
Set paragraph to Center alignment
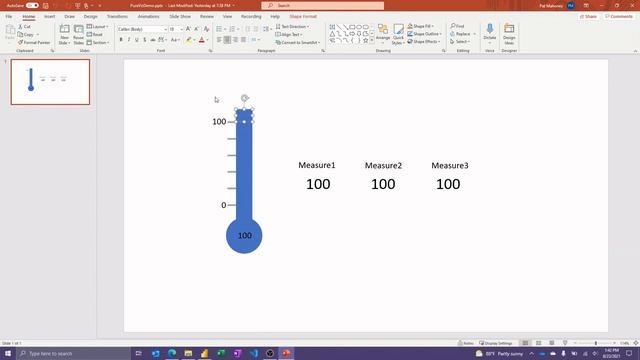[227, 40]
